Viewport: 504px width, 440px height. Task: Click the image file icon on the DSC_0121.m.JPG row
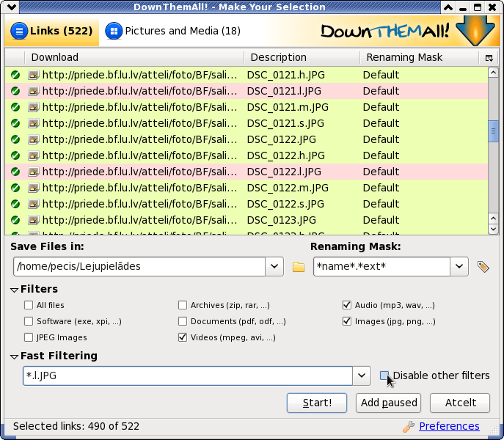point(34,107)
